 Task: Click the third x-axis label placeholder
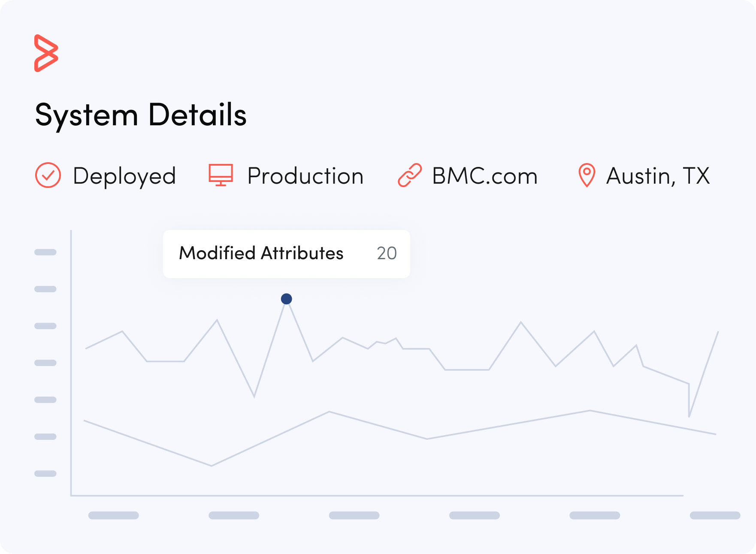click(x=354, y=515)
